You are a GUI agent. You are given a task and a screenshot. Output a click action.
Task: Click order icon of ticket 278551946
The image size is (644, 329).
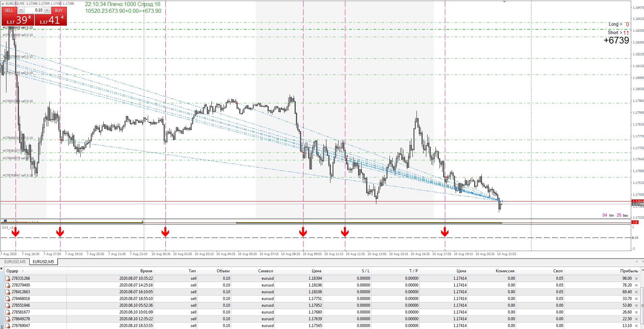coord(8,305)
